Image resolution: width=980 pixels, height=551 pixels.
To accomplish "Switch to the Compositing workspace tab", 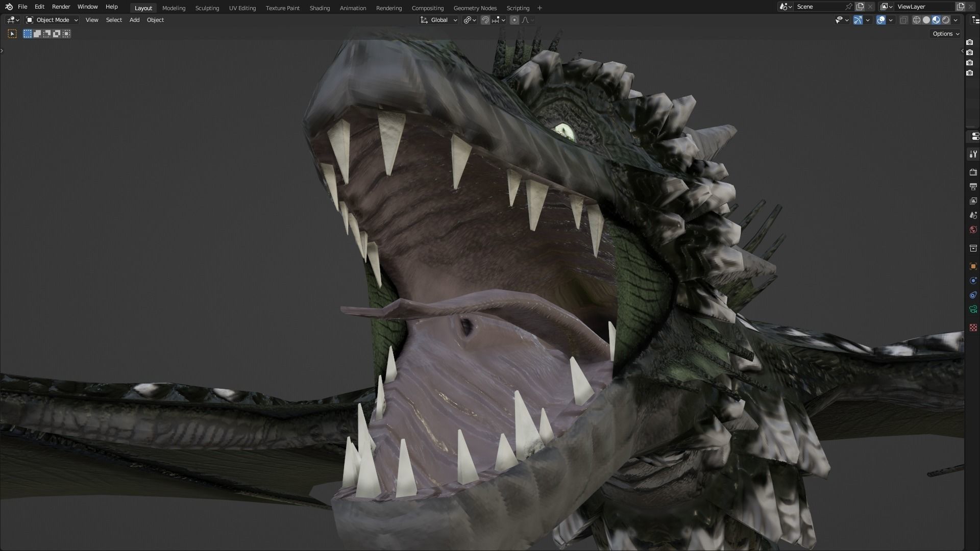I will point(428,8).
